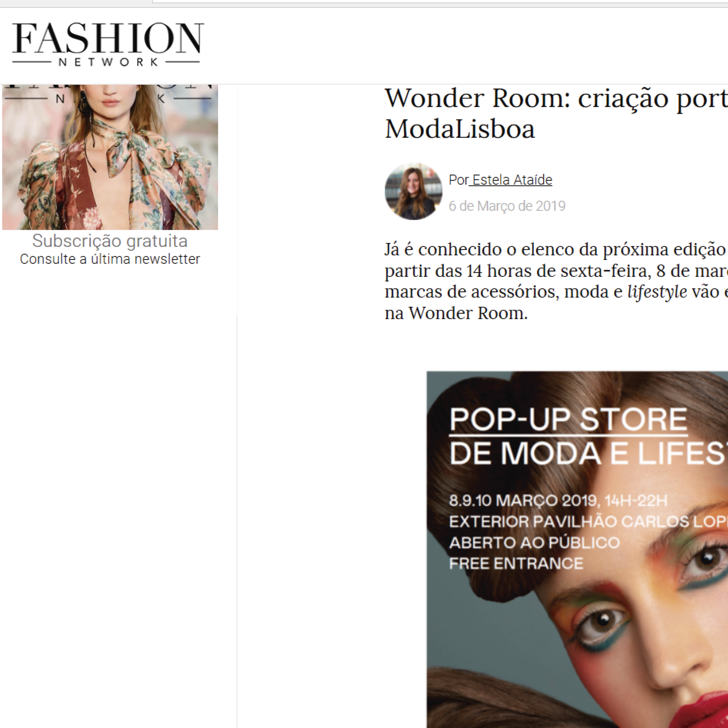Viewport: 728px width, 728px height.
Task: Click the Por label before the author name
Action: [x=458, y=180]
